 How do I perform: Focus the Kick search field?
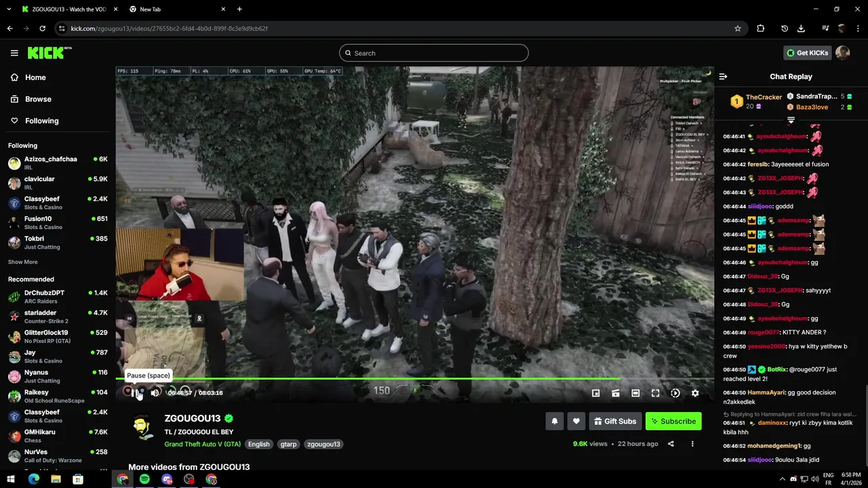tap(434, 53)
